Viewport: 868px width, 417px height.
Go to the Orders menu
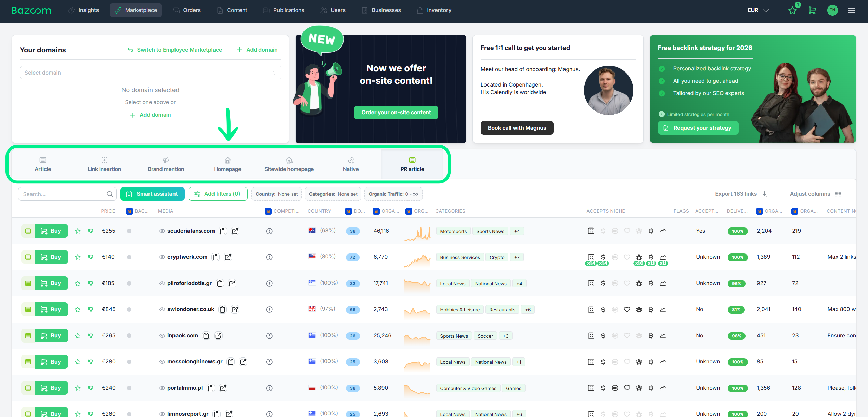[x=187, y=10]
